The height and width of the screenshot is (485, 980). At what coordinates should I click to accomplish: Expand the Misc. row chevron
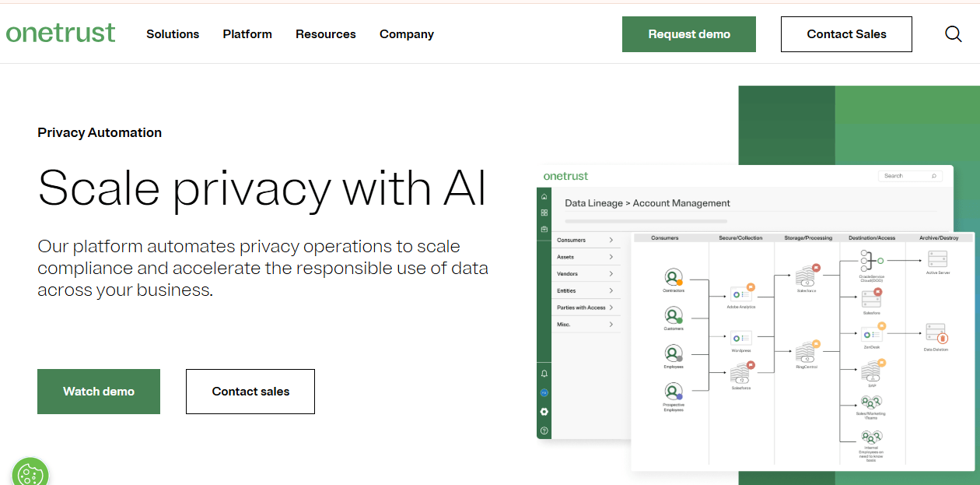[611, 324]
